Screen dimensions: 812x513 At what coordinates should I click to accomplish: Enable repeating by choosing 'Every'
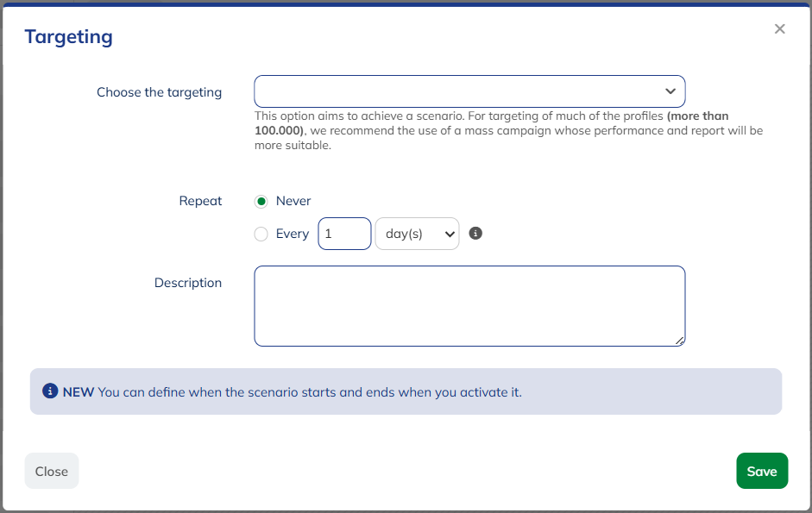pos(261,234)
